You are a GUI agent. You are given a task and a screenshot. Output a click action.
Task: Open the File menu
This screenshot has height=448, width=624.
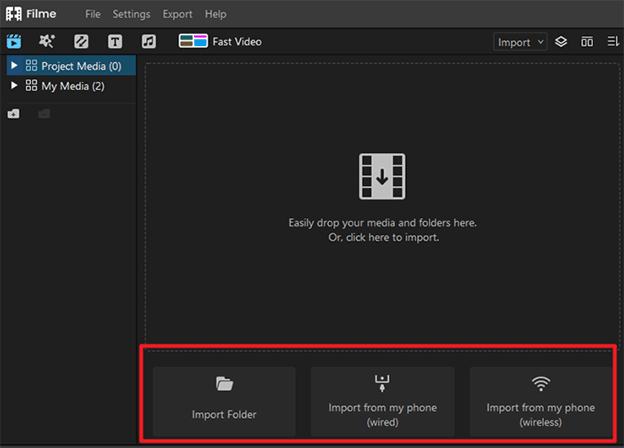point(93,14)
